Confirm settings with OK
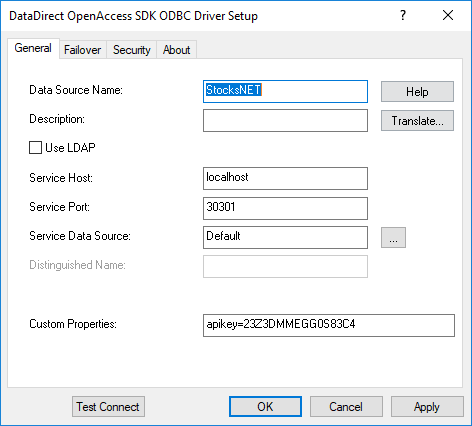This screenshot has width=472, height=426. [x=265, y=407]
